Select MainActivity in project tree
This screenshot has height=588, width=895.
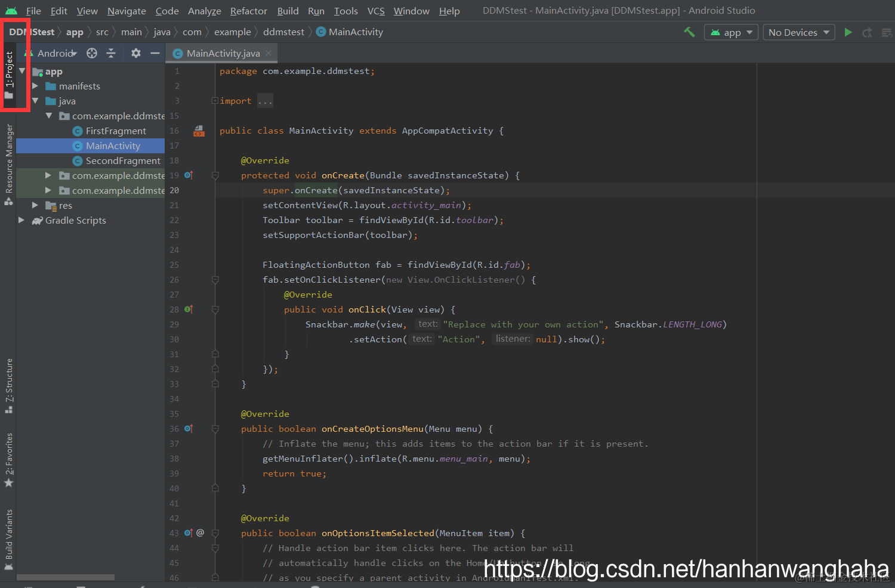[x=91, y=146]
